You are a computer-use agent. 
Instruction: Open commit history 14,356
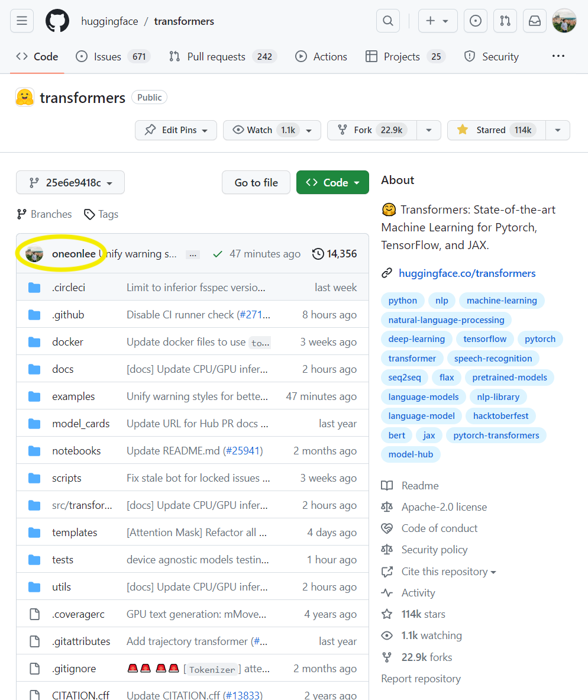pyautogui.click(x=335, y=254)
